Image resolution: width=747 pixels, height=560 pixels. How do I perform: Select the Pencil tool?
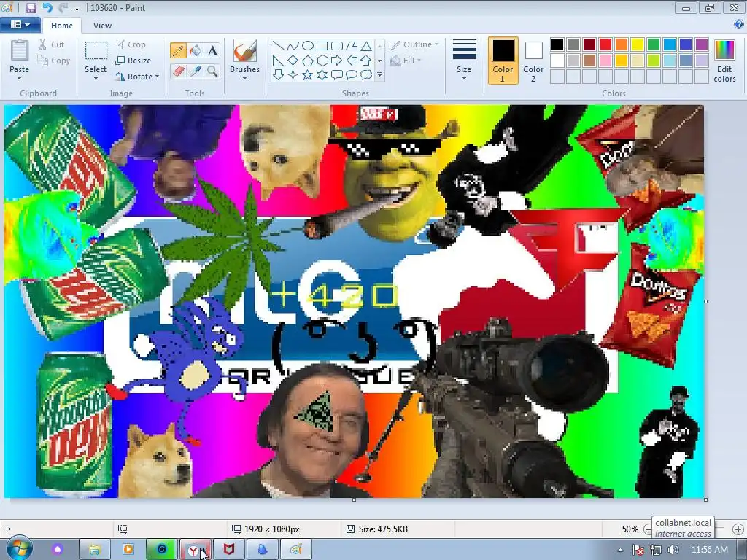(x=178, y=50)
